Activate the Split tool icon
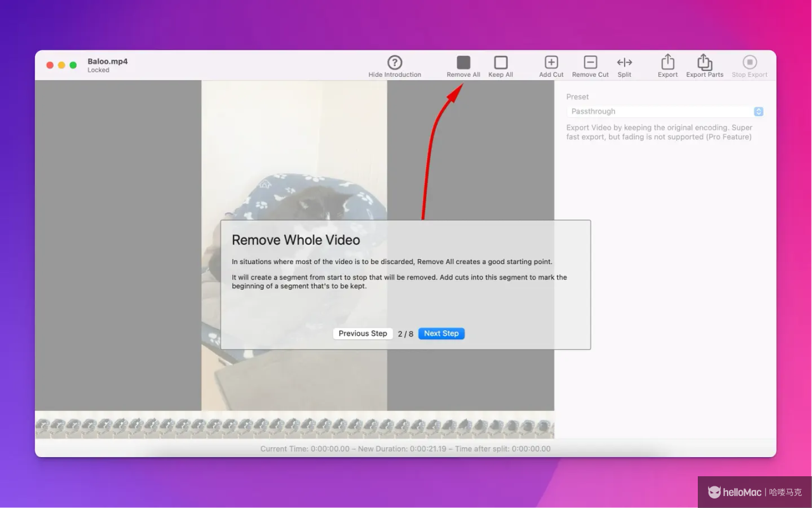The image size is (812, 508). [x=624, y=62]
